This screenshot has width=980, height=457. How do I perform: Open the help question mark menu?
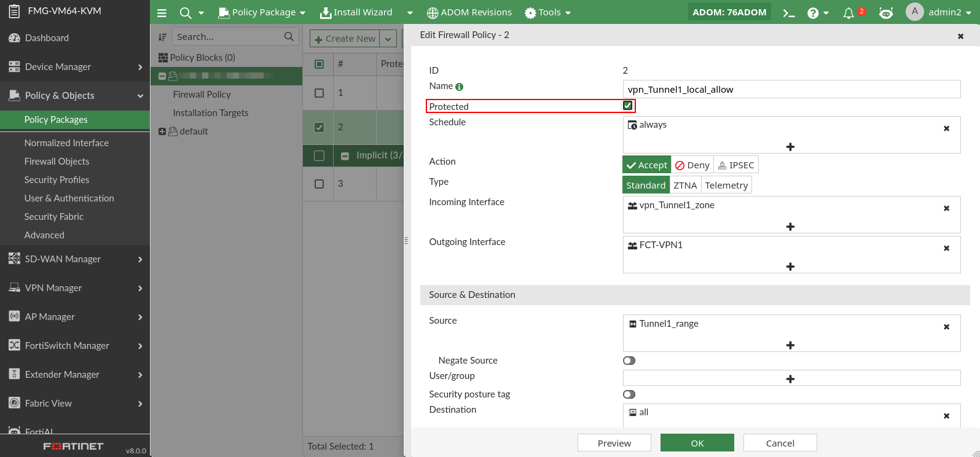(813, 12)
